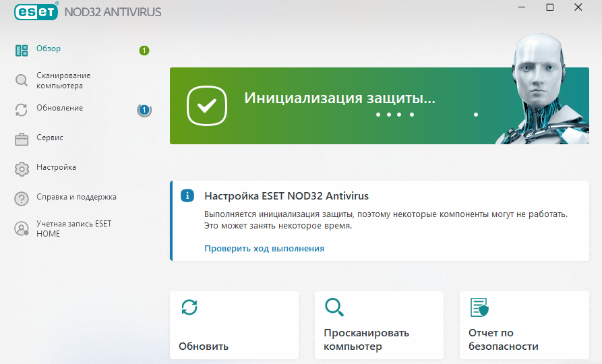The height and width of the screenshot is (364, 602).
Task: Follow the Проверить ход выполнения link
Action: click(264, 249)
